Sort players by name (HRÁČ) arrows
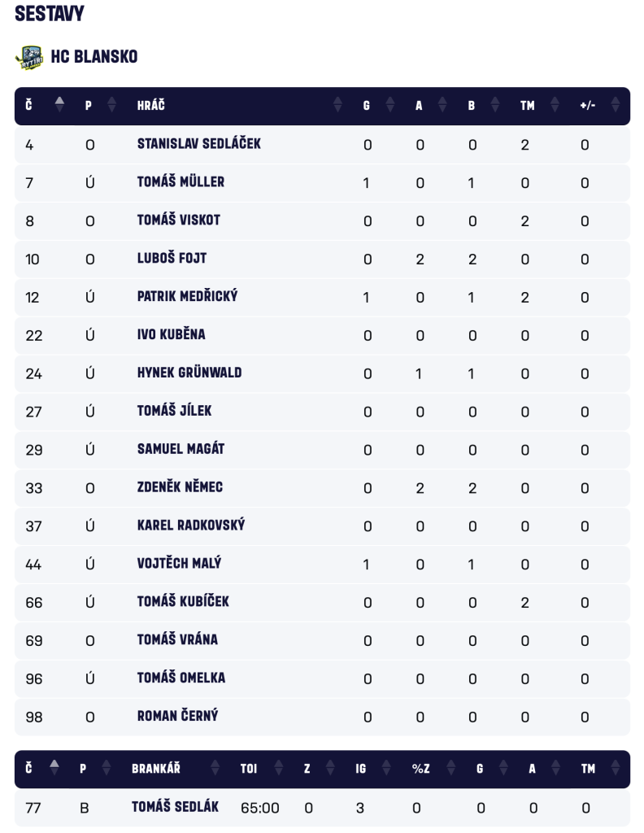 click(337, 106)
